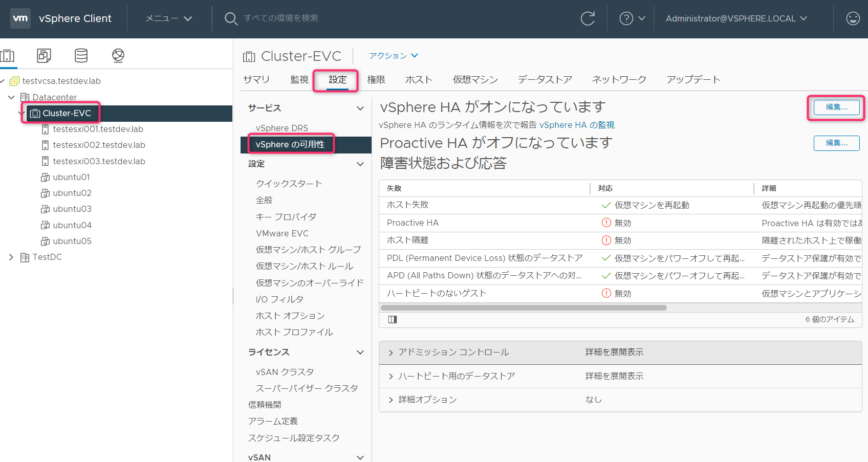The height and width of the screenshot is (462, 868).
Task: Switch to the 仮想マシン tab
Action: coord(475,79)
